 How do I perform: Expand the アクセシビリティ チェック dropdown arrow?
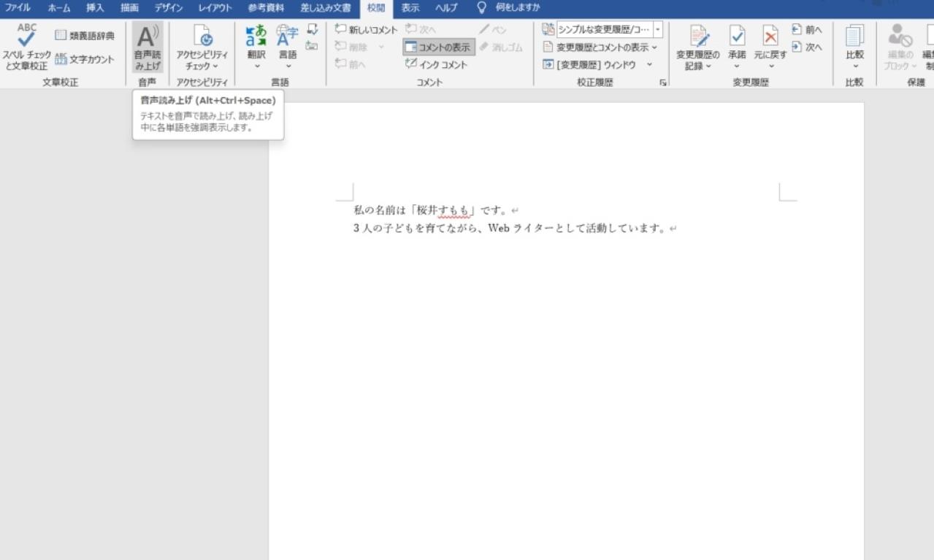click(215, 66)
